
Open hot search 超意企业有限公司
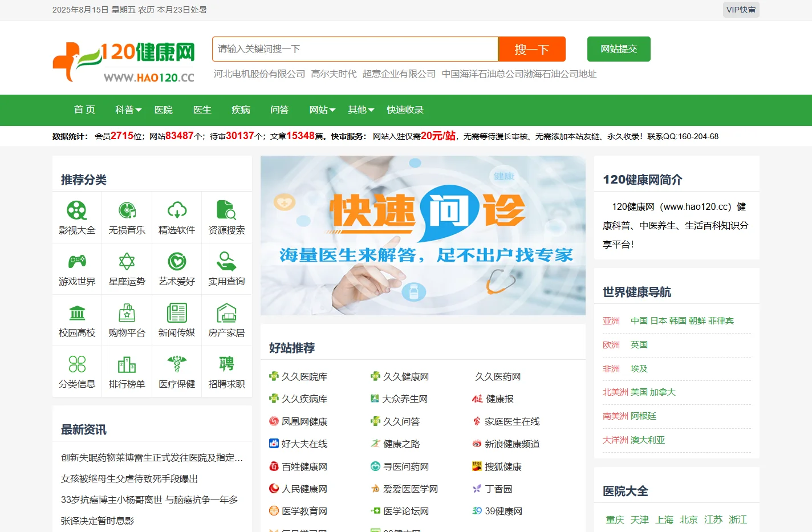pos(399,74)
